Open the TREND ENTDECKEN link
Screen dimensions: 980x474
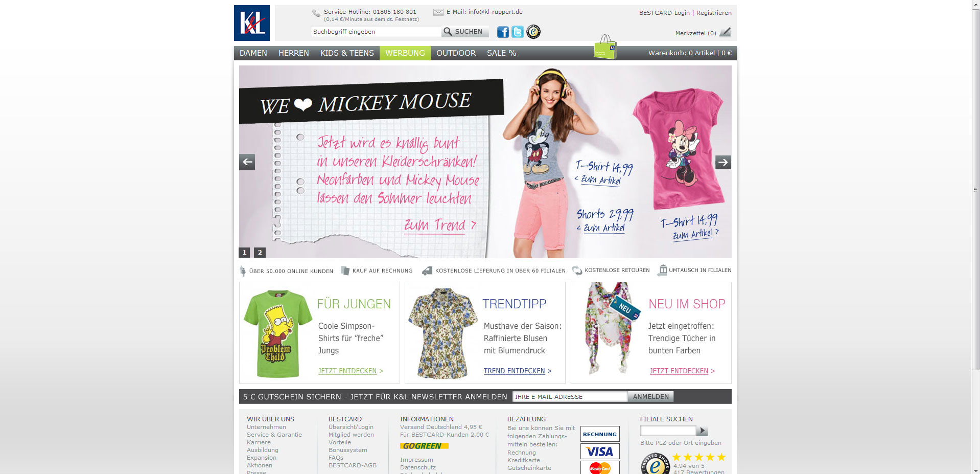(x=514, y=371)
